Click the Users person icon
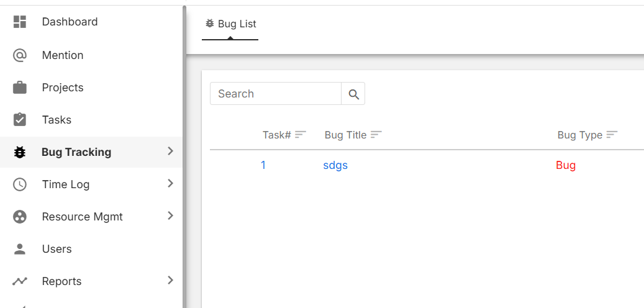The height and width of the screenshot is (308, 644). coord(20,249)
